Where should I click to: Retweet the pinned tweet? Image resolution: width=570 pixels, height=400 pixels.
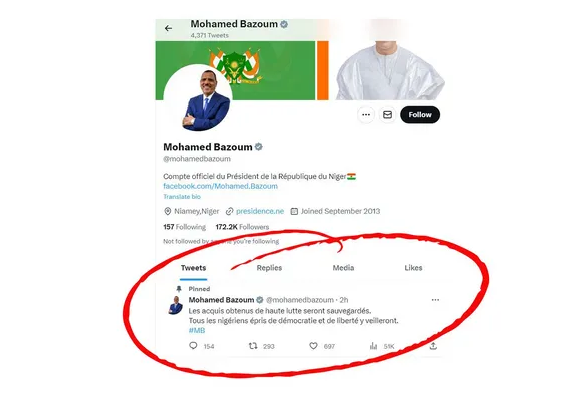[x=253, y=346]
